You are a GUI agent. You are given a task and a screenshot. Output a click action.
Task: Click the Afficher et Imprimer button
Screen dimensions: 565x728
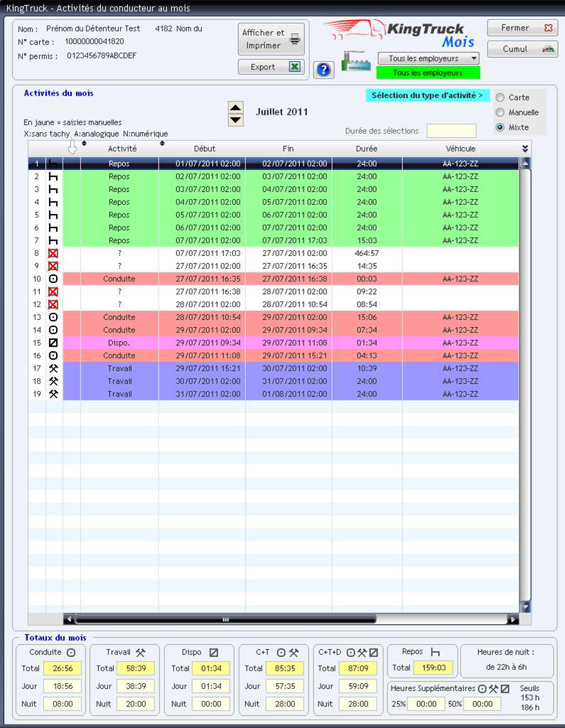(271, 39)
